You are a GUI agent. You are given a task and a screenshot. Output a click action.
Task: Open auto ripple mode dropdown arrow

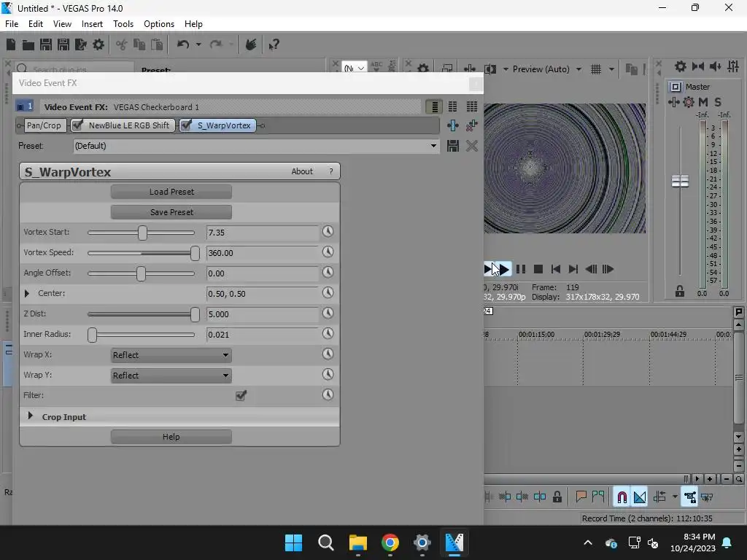[x=675, y=497]
